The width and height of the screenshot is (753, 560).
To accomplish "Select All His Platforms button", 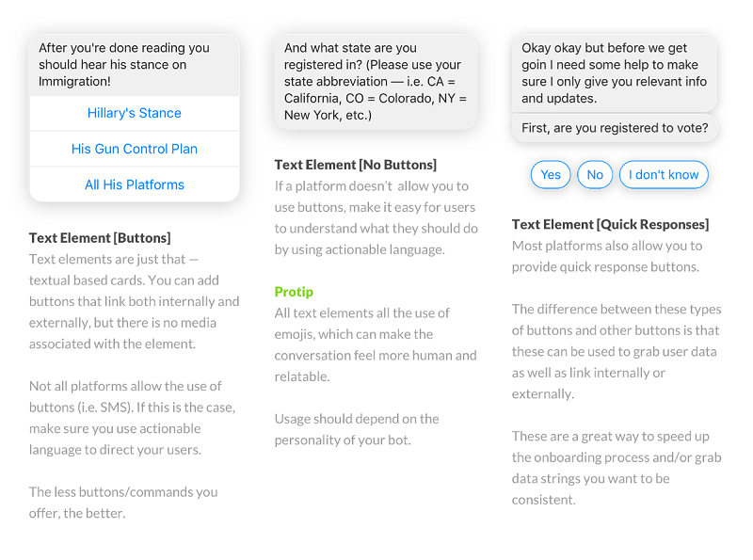I will pyautogui.click(x=134, y=184).
